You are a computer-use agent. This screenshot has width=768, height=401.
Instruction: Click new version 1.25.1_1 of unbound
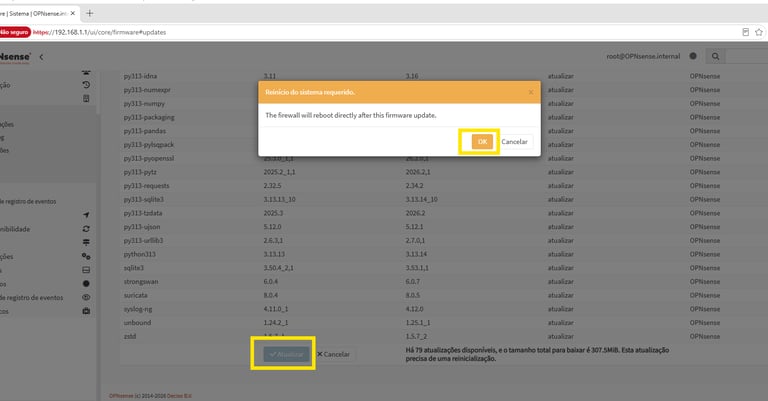(418, 323)
